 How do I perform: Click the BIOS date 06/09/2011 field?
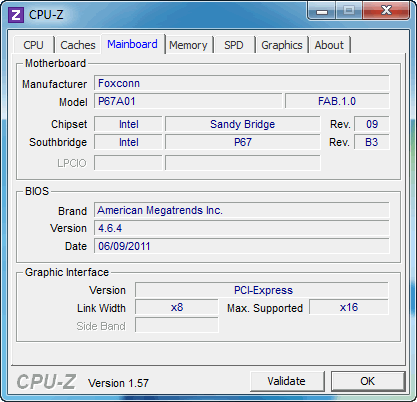pos(242,246)
